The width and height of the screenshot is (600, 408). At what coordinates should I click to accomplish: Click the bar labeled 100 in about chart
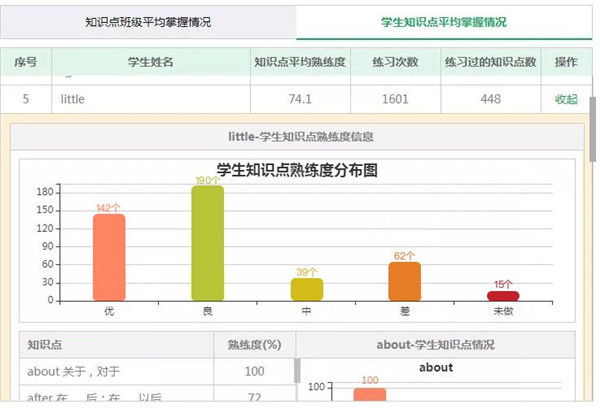(369, 396)
